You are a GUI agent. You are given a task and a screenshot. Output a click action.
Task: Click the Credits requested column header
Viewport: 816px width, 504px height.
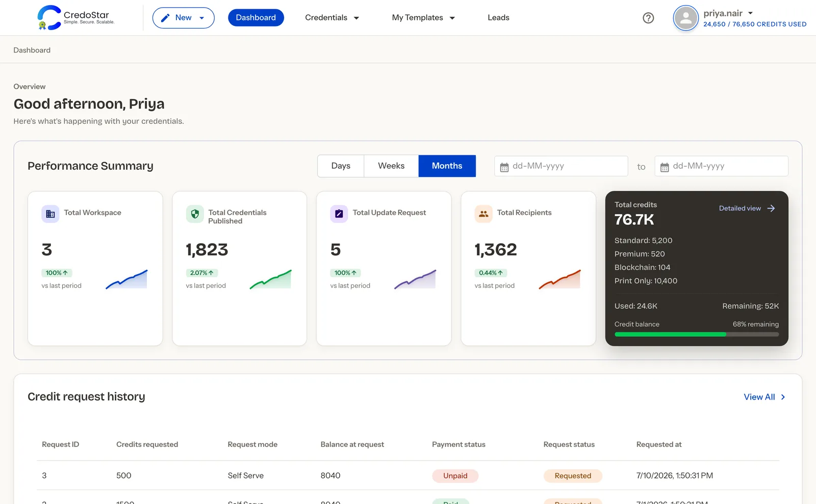(x=147, y=444)
